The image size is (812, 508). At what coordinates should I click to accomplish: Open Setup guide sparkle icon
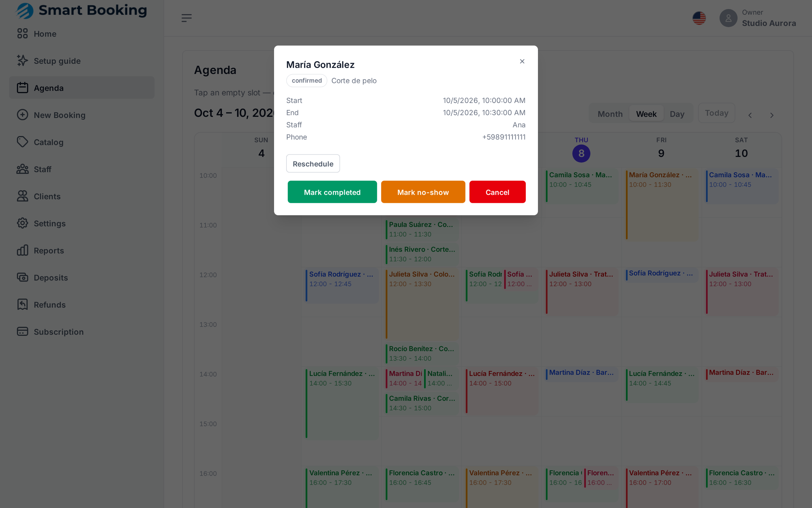coord(23,61)
